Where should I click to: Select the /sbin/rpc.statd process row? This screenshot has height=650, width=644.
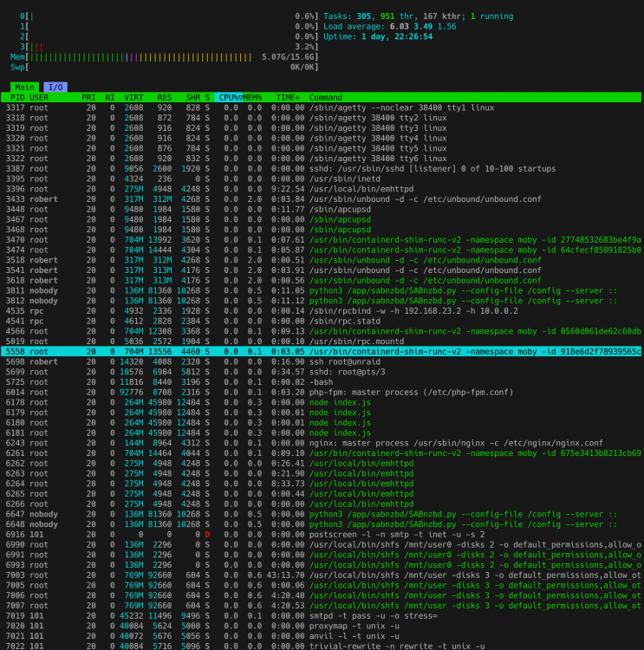321,321
